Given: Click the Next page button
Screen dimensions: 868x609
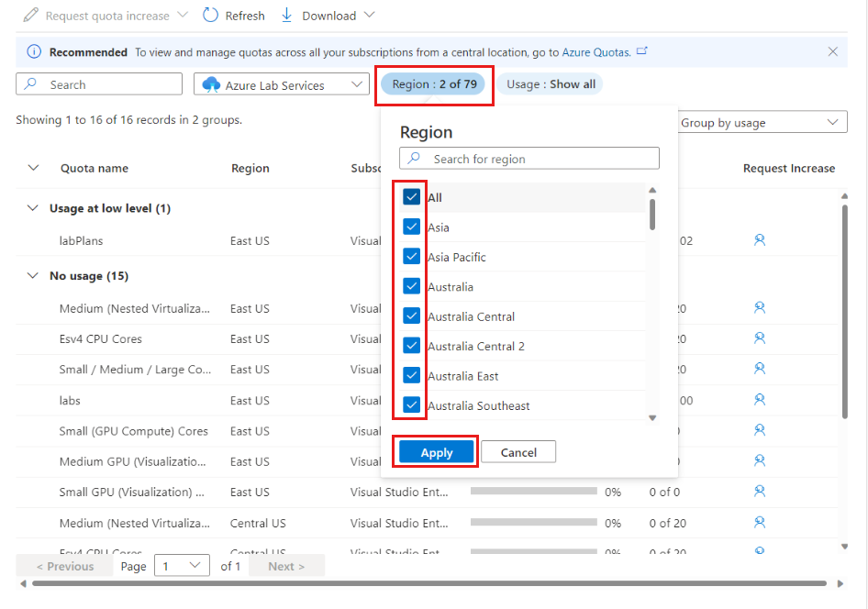Looking at the screenshot, I should tap(286, 566).
